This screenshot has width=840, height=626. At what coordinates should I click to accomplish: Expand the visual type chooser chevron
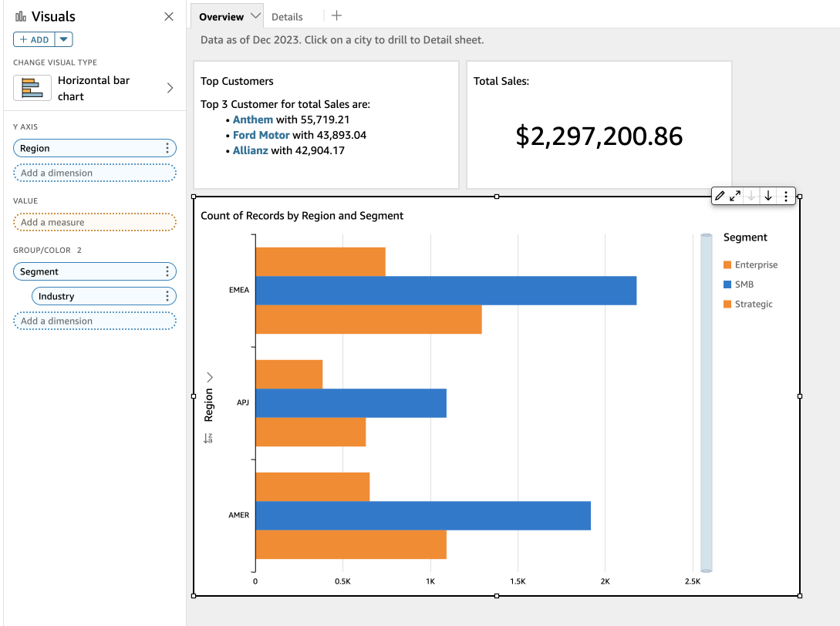point(170,88)
